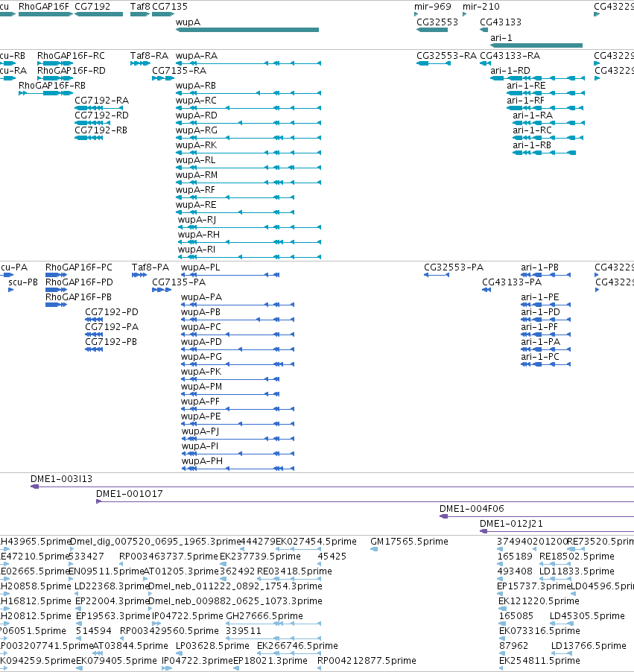634x672 pixels.
Task: Click transcript RhoGAP16F-RB label
Action: 52,85
